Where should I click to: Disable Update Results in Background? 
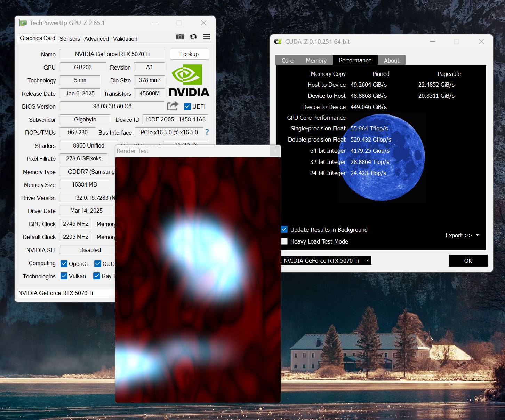[284, 230]
